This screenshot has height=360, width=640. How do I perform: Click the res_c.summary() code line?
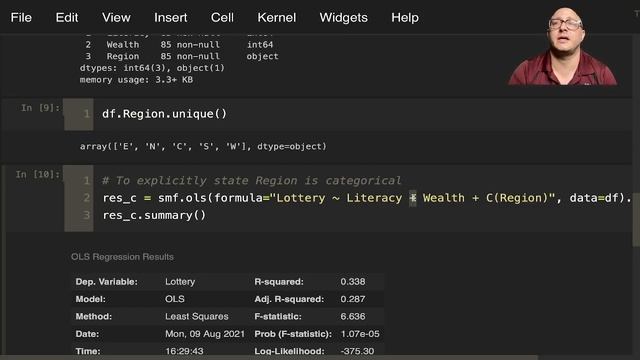coord(154,215)
